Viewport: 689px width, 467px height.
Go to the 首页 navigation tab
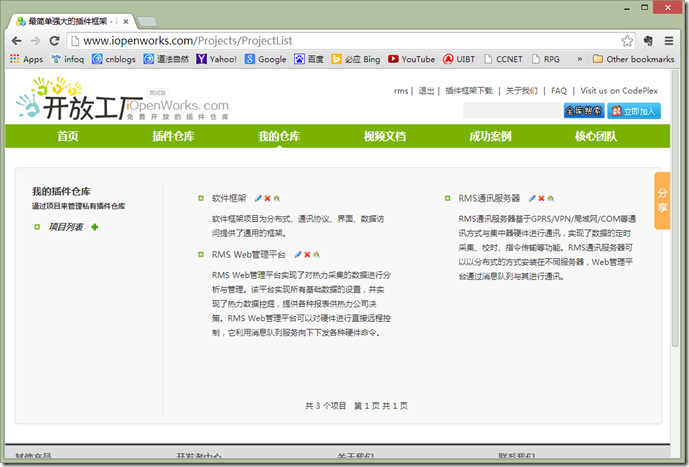coord(68,136)
